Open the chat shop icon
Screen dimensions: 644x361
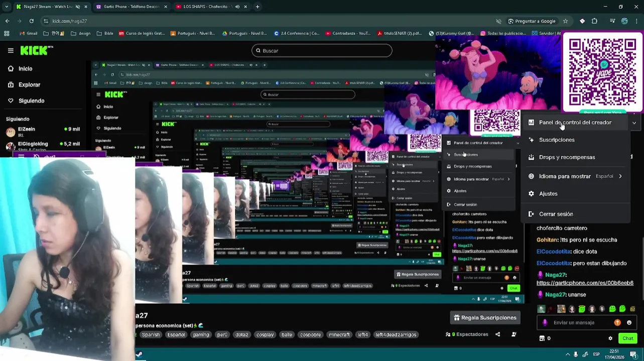(542, 338)
